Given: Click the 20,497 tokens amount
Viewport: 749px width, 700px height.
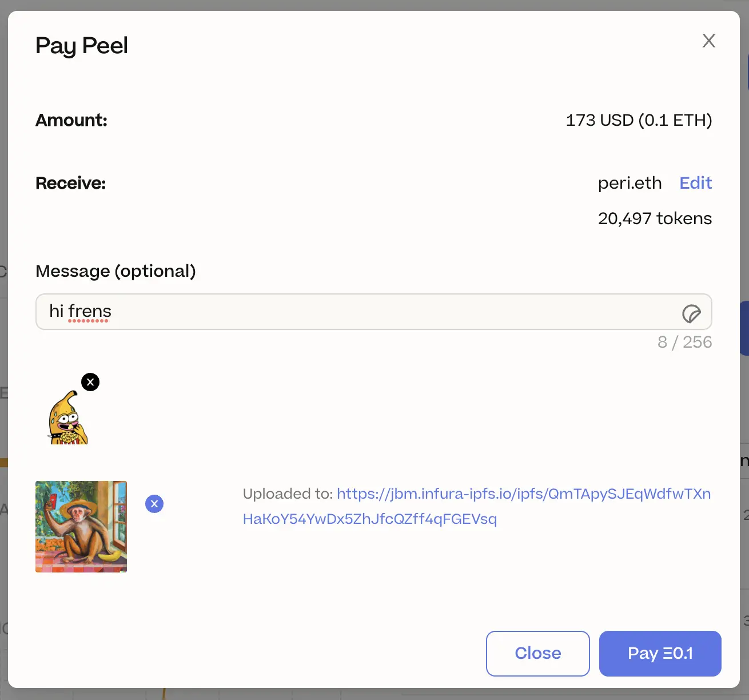Looking at the screenshot, I should [655, 218].
